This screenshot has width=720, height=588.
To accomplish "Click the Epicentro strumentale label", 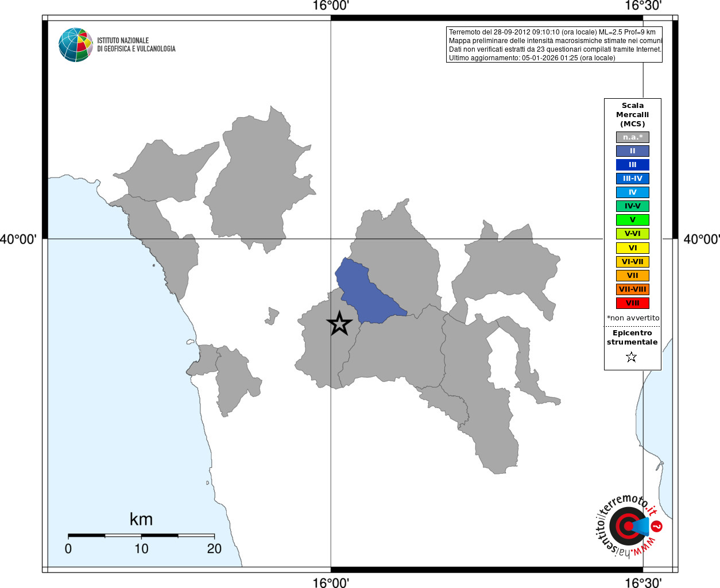I will [632, 338].
